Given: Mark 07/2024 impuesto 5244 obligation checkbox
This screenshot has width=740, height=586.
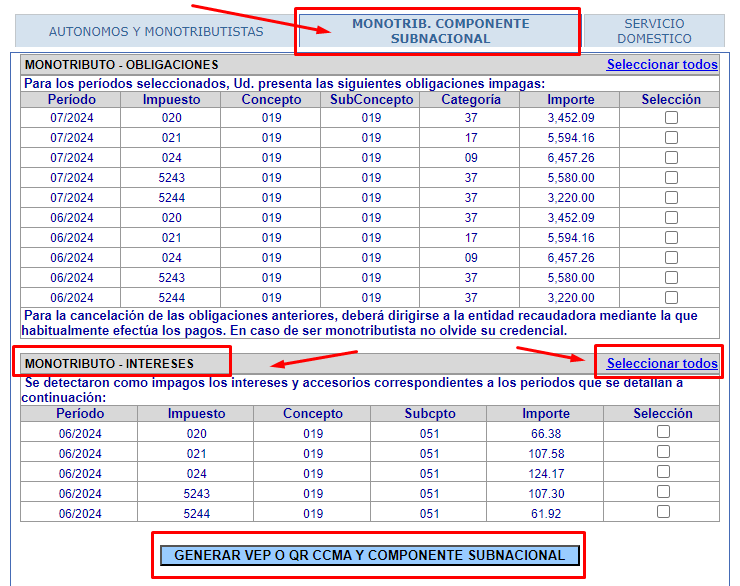Looking at the screenshot, I should tap(671, 198).
